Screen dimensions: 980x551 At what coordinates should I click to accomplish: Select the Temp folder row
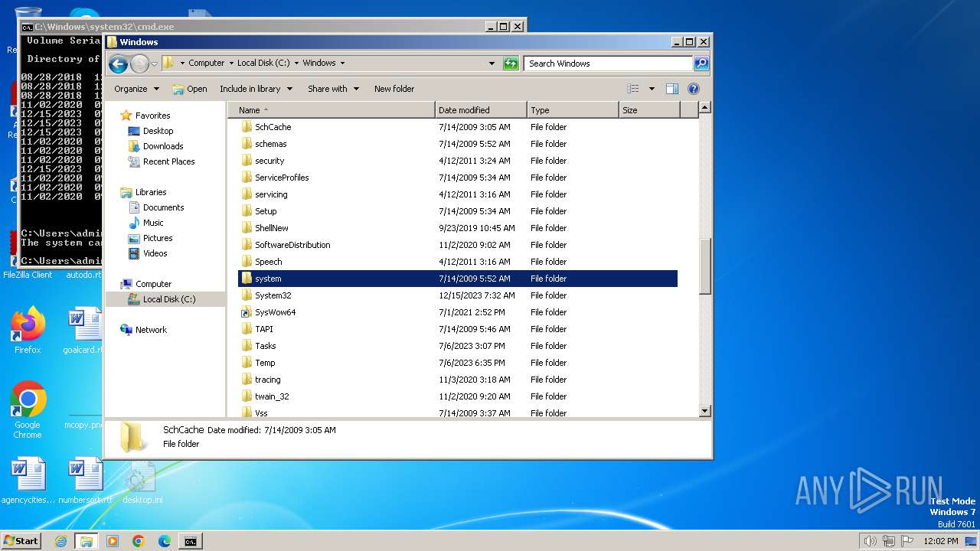pos(458,363)
